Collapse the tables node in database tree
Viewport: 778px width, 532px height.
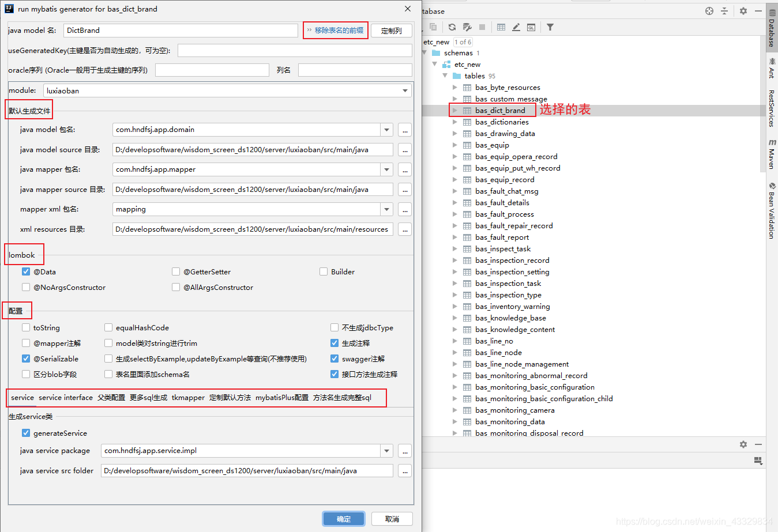point(445,76)
